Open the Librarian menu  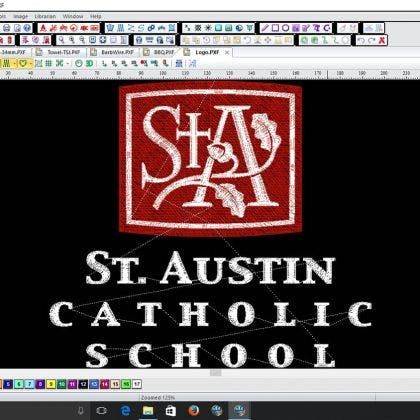click(x=45, y=16)
